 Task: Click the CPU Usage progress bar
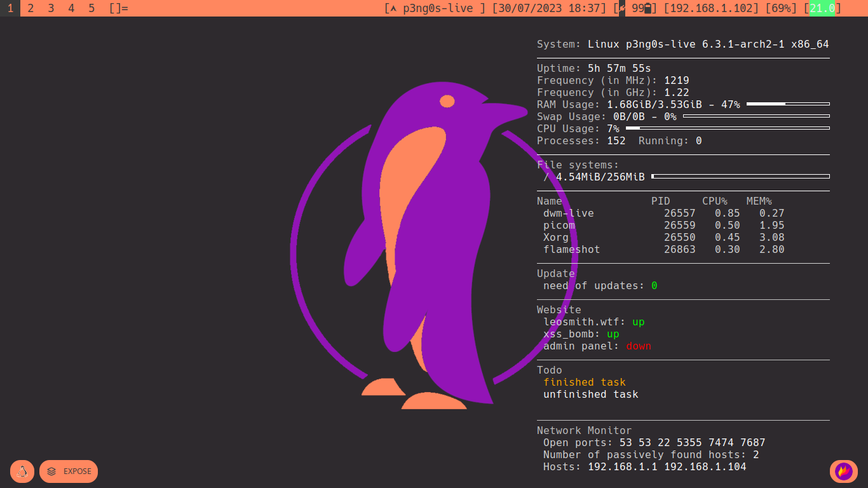tap(728, 128)
